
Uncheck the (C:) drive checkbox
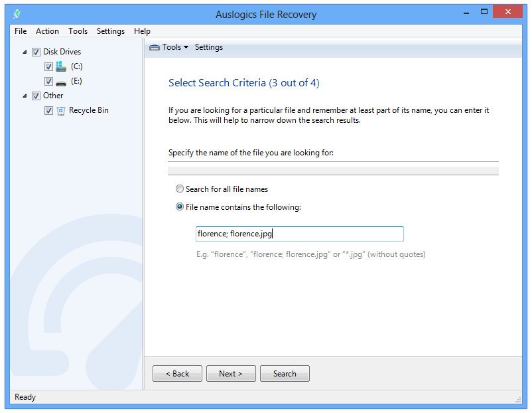(x=48, y=66)
